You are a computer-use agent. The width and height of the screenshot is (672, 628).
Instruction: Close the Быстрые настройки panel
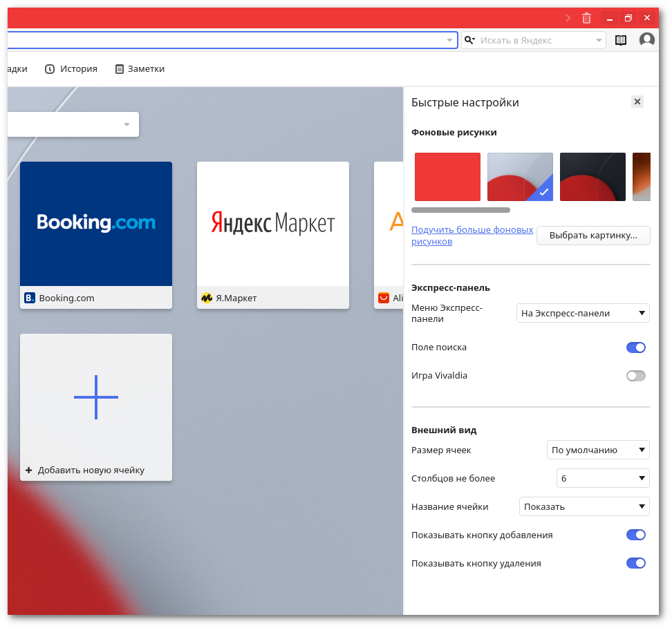tap(637, 102)
